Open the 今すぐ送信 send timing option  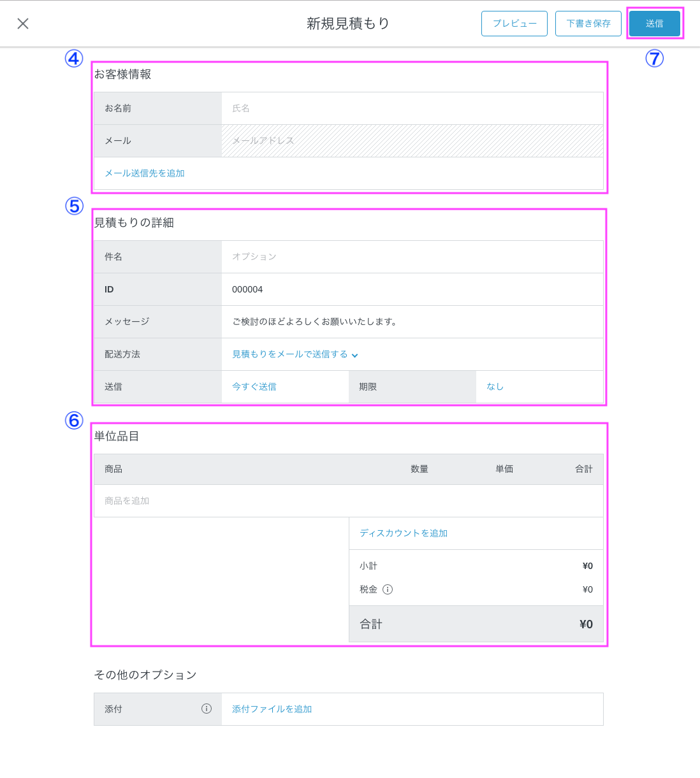[x=254, y=387]
